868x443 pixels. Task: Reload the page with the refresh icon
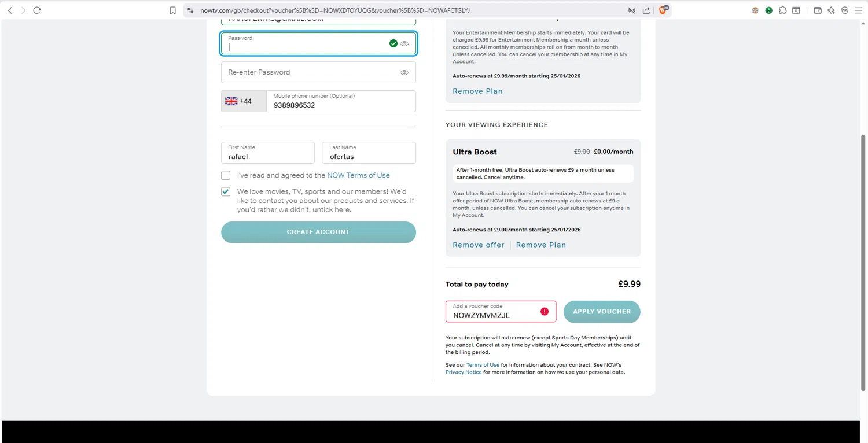37,10
